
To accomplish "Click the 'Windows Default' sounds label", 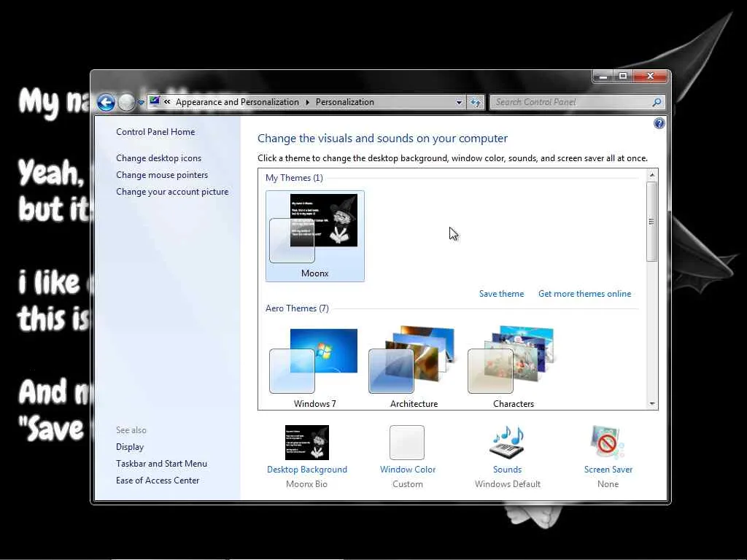I will click(508, 484).
